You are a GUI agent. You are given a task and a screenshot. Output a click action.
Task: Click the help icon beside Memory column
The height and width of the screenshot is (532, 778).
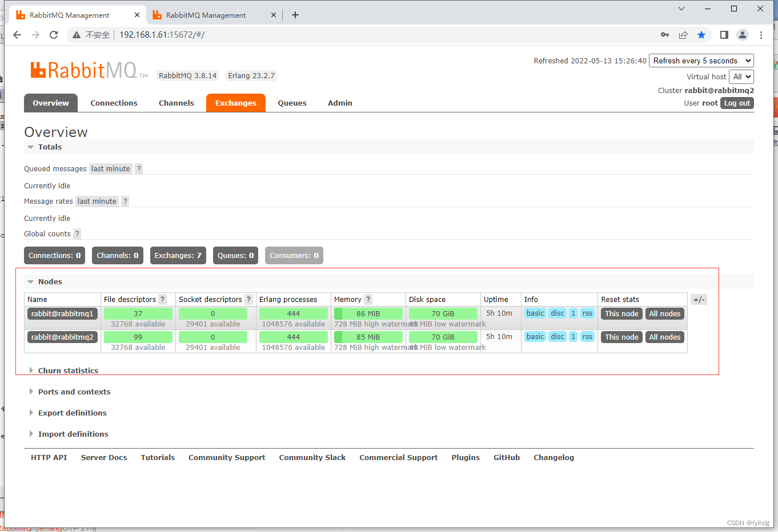pyautogui.click(x=368, y=299)
